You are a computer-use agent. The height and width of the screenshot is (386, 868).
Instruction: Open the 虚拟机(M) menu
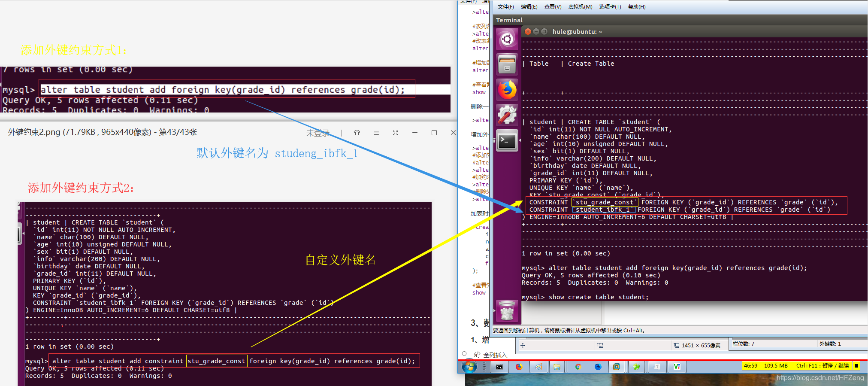pos(580,7)
